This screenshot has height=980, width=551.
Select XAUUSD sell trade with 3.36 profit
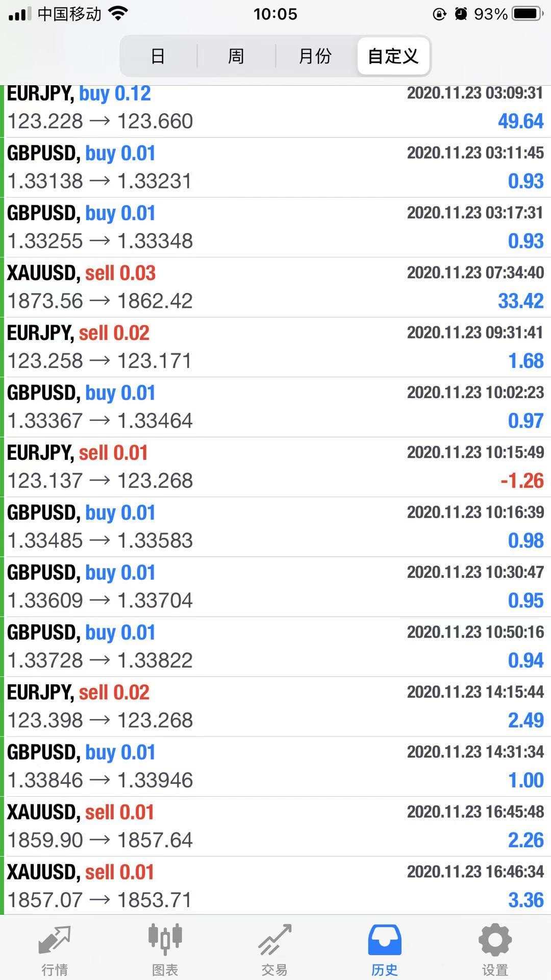tap(275, 886)
